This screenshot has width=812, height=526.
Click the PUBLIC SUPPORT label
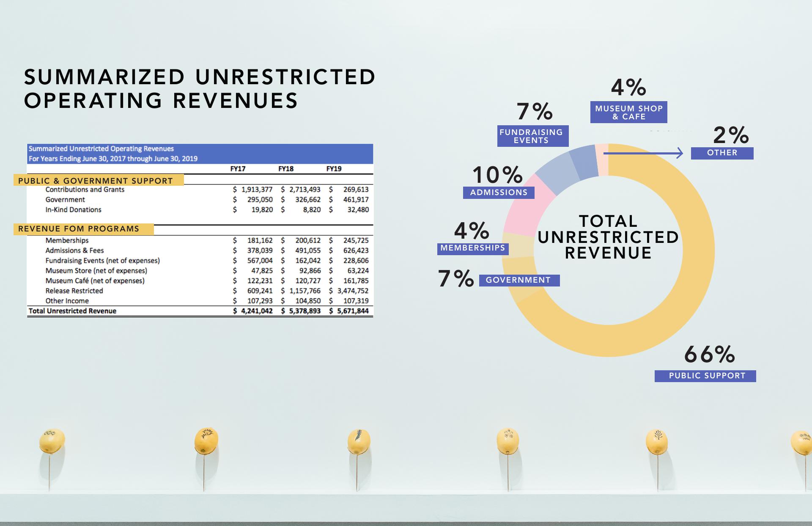point(705,376)
